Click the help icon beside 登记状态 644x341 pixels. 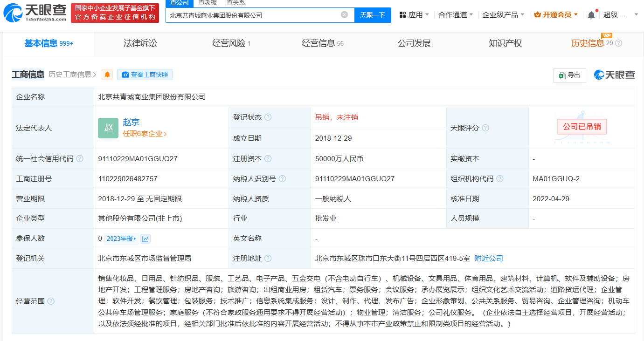(268, 117)
